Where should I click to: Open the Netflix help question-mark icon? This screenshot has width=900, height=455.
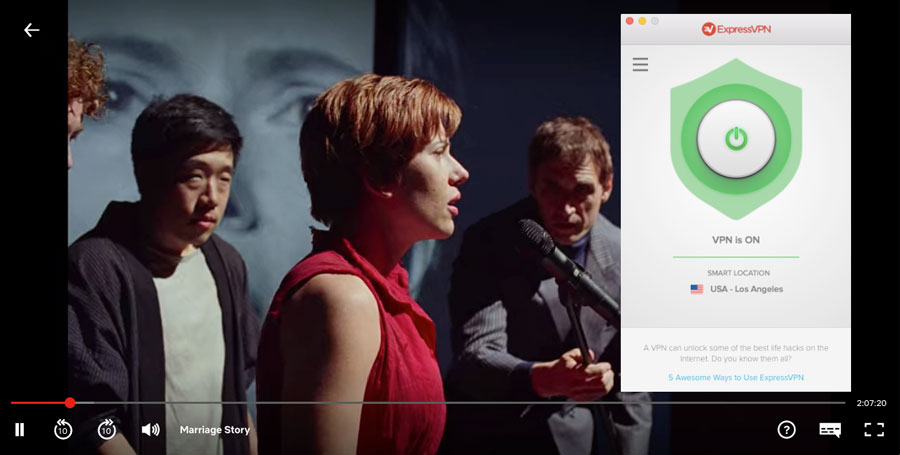click(x=786, y=429)
